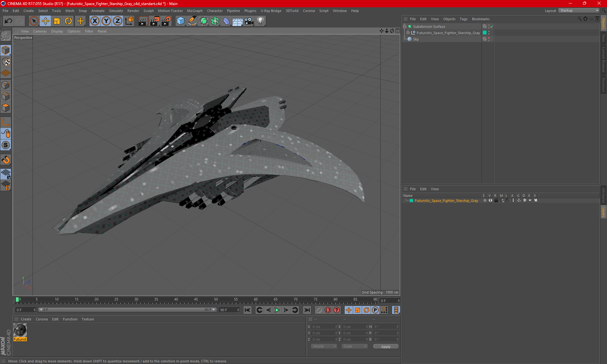Open the deformer objects icon
This screenshot has height=364, width=607.
(x=226, y=21)
